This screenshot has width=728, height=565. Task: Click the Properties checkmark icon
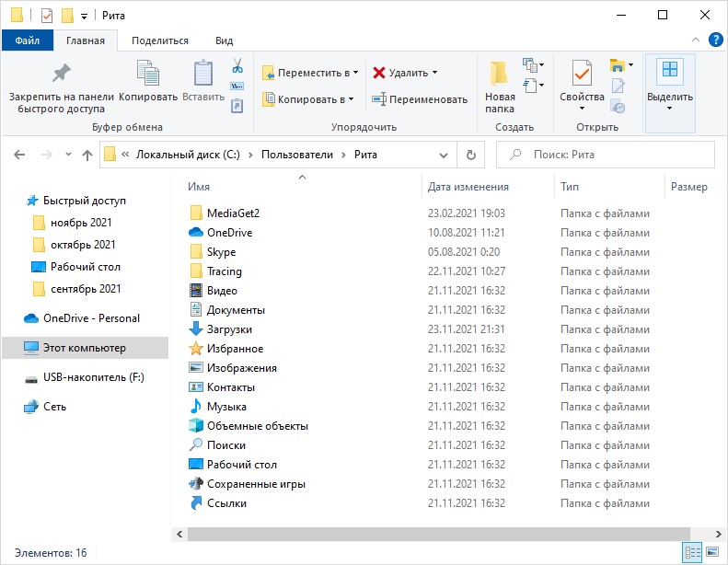[582, 73]
